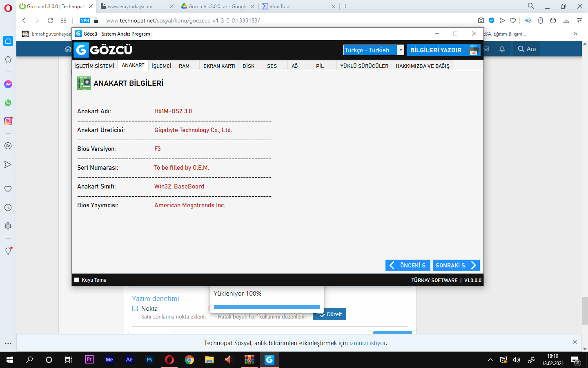Open Opera settings gear in the sidebar
The image size is (588, 368).
pos(8,226)
